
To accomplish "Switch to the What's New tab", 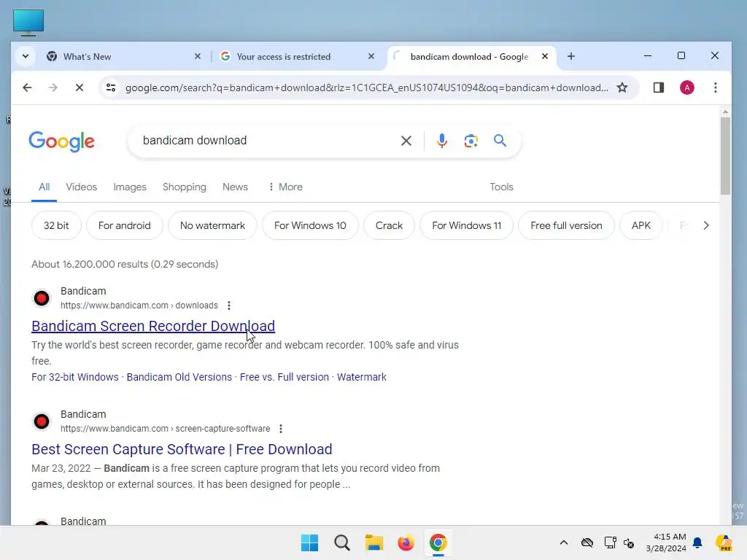I will point(124,57).
